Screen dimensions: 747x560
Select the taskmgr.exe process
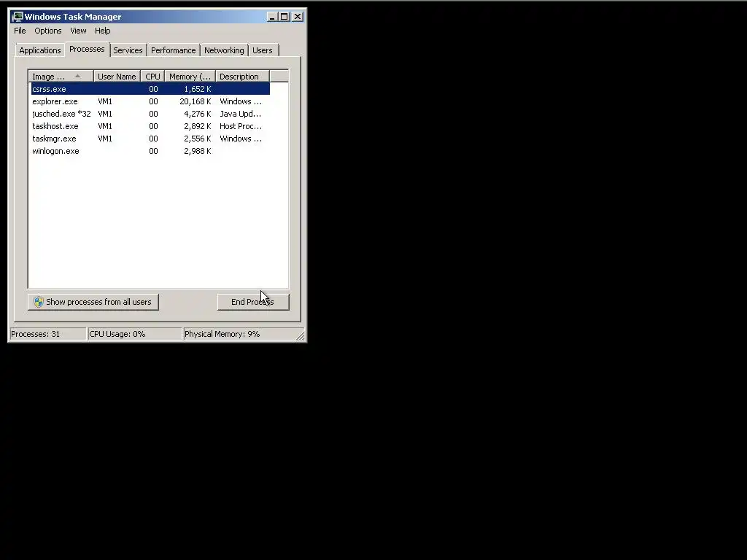pos(150,139)
